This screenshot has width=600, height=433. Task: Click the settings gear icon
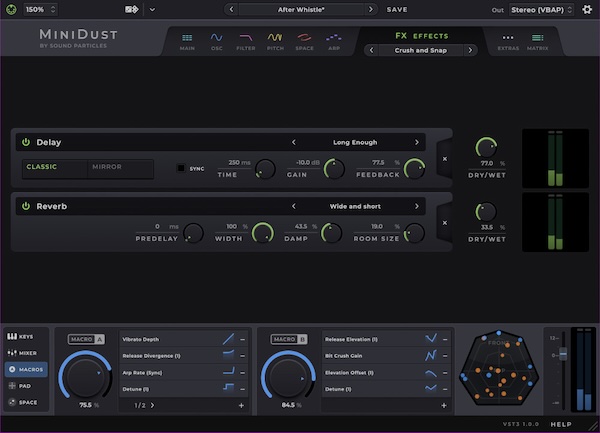point(587,10)
